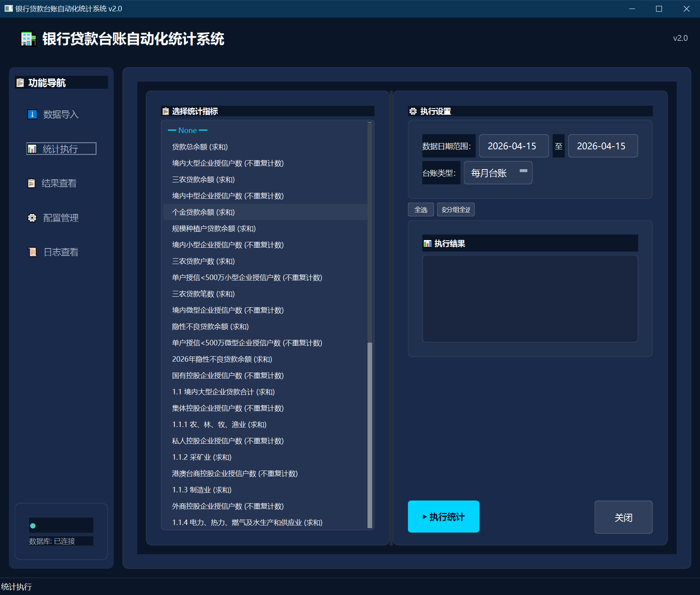Click the 结果查看 clipboard icon
Screen dimensions: 700x595
[x=31, y=183]
